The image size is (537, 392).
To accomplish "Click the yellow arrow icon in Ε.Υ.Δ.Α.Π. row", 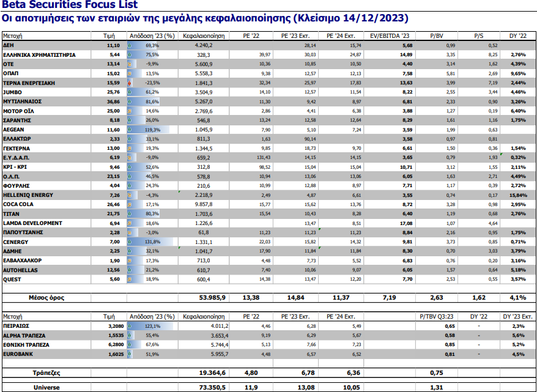I will click(x=129, y=158).
